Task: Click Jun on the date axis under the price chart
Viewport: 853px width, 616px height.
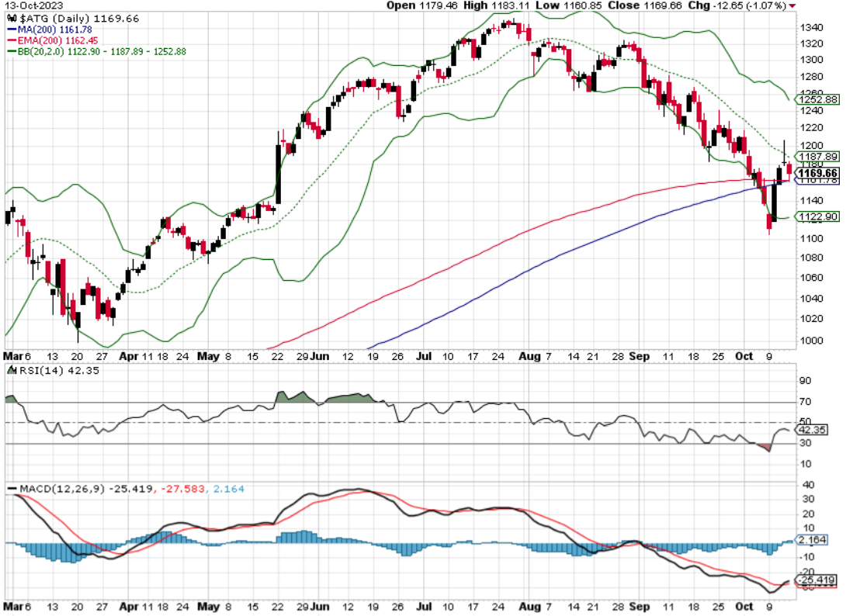Action: (320, 357)
